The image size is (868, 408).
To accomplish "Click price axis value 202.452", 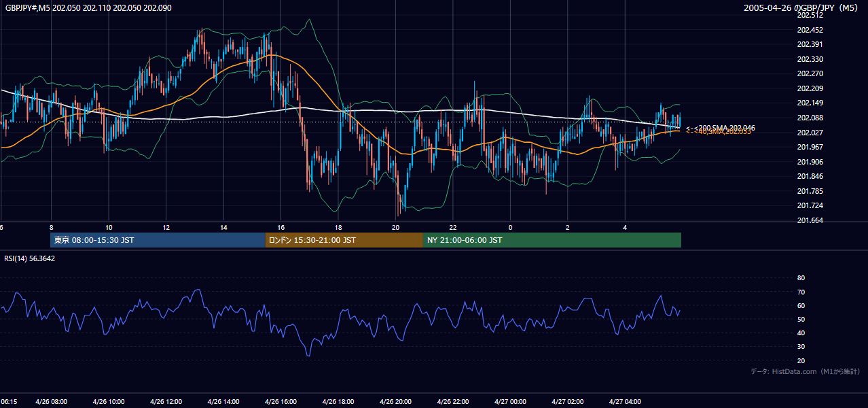I will click(x=810, y=30).
